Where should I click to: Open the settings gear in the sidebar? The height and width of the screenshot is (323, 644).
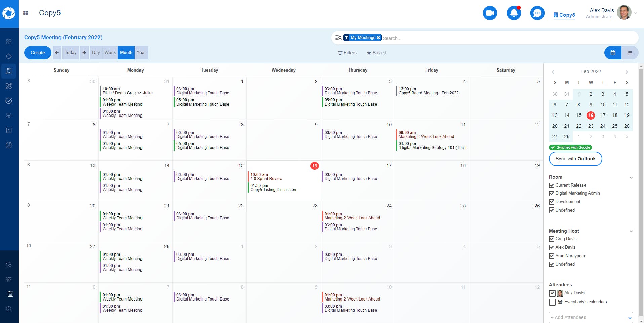[9, 265]
